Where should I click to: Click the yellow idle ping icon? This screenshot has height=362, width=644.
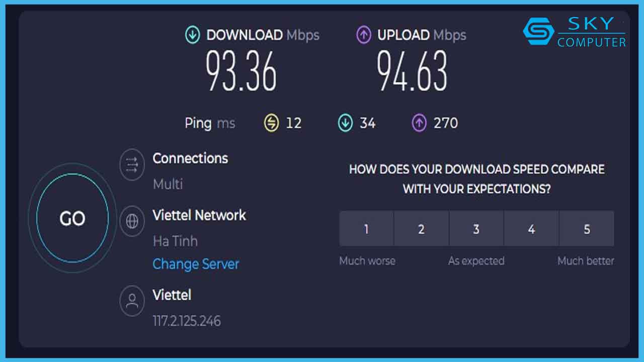(272, 123)
